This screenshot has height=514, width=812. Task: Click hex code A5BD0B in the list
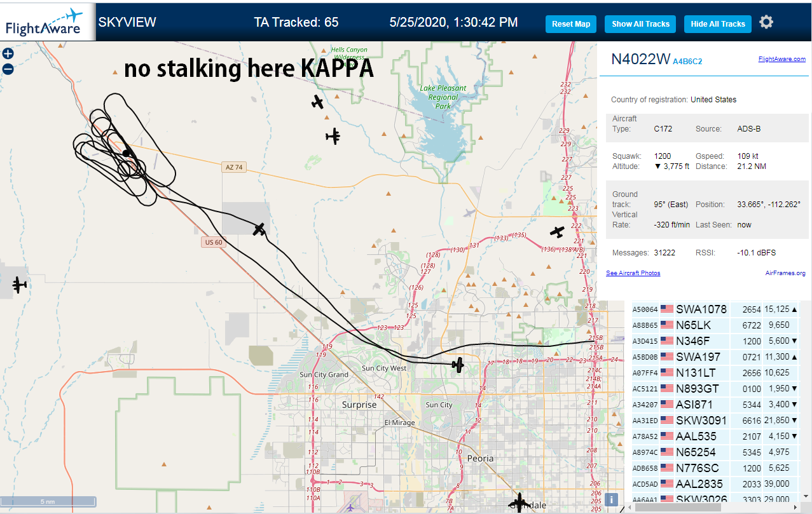coord(644,358)
